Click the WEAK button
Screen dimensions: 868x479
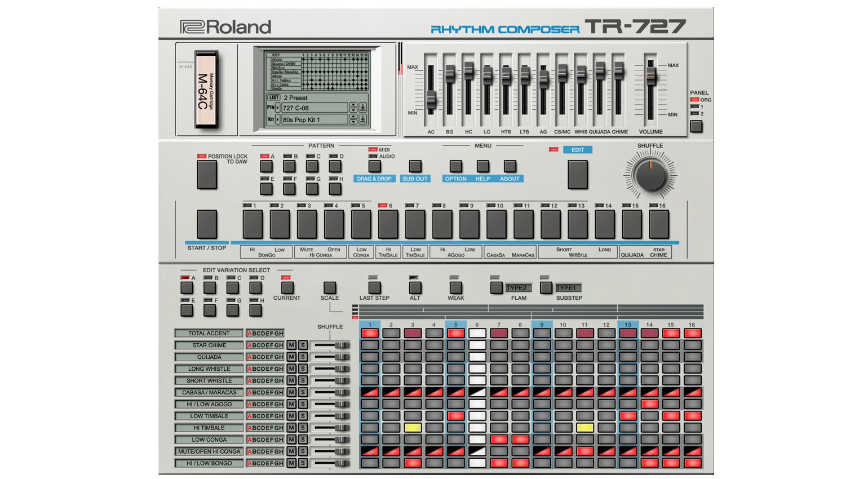pos(455,288)
